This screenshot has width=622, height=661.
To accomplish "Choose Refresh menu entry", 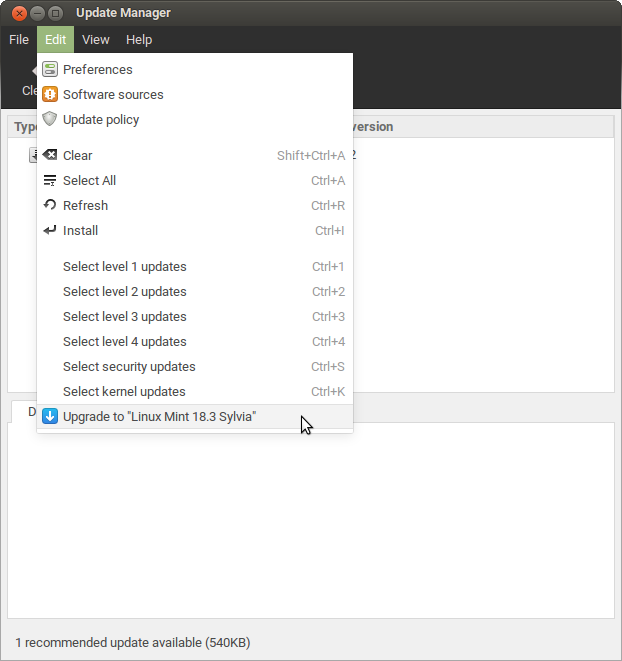I will click(x=195, y=205).
